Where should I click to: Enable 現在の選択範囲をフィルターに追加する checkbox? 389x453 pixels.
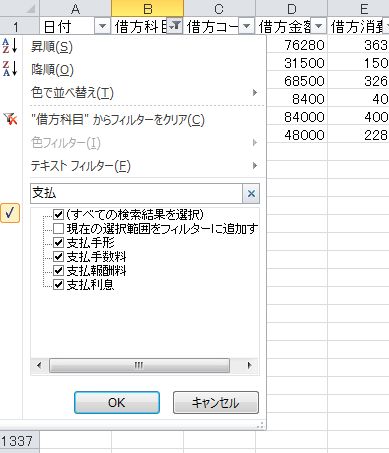58,229
